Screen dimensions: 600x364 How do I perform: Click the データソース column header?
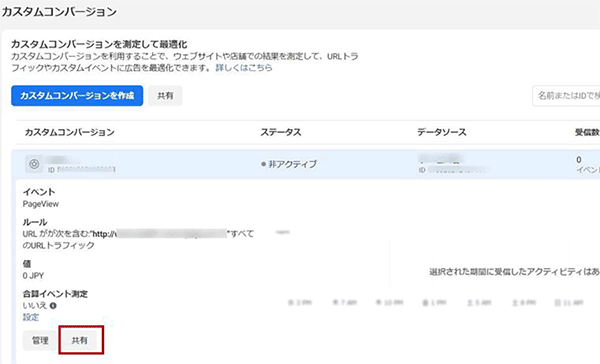click(442, 132)
